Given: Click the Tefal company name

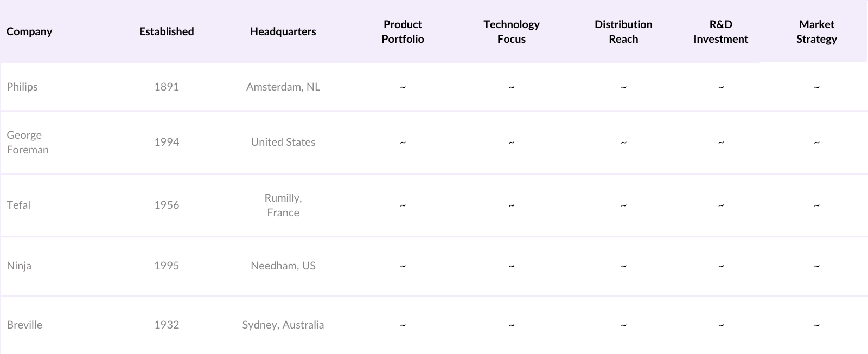Looking at the screenshot, I should 18,205.
